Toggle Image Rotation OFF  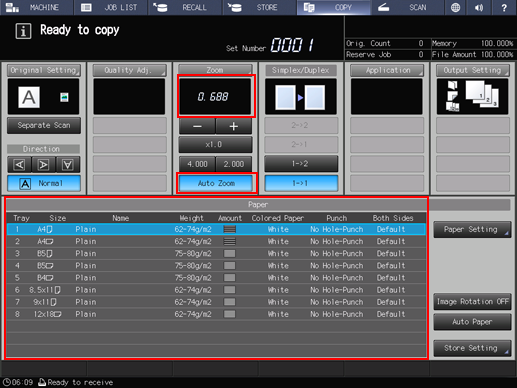[472, 302]
